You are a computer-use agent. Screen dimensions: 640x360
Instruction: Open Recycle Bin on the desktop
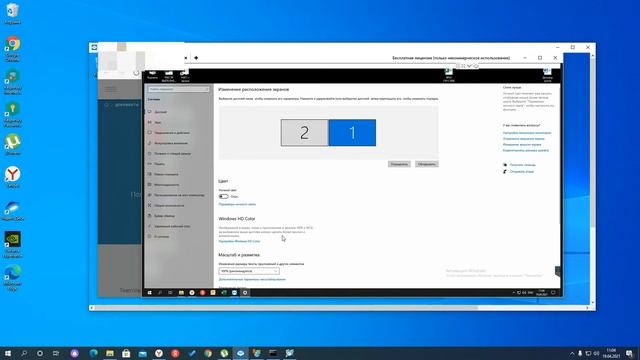tap(13, 13)
